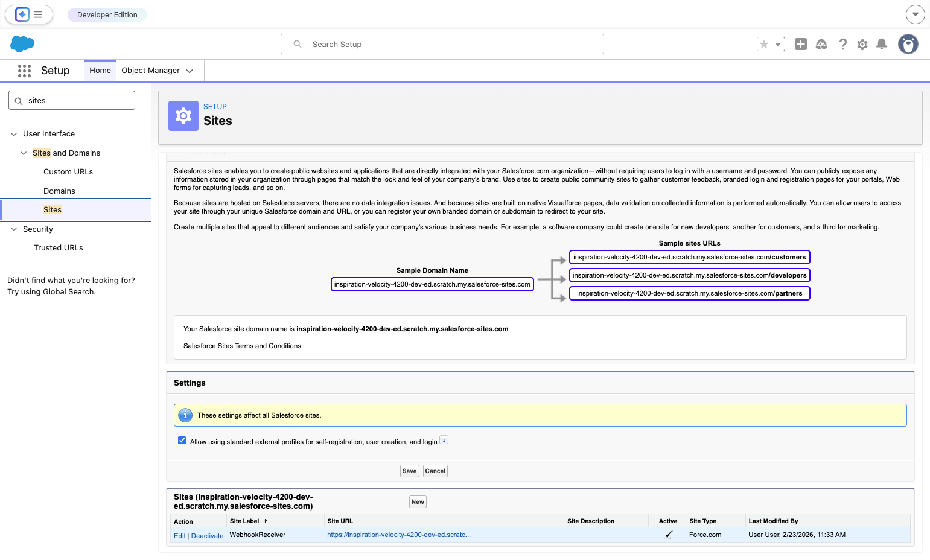Open the Object Manager tab

tap(151, 71)
